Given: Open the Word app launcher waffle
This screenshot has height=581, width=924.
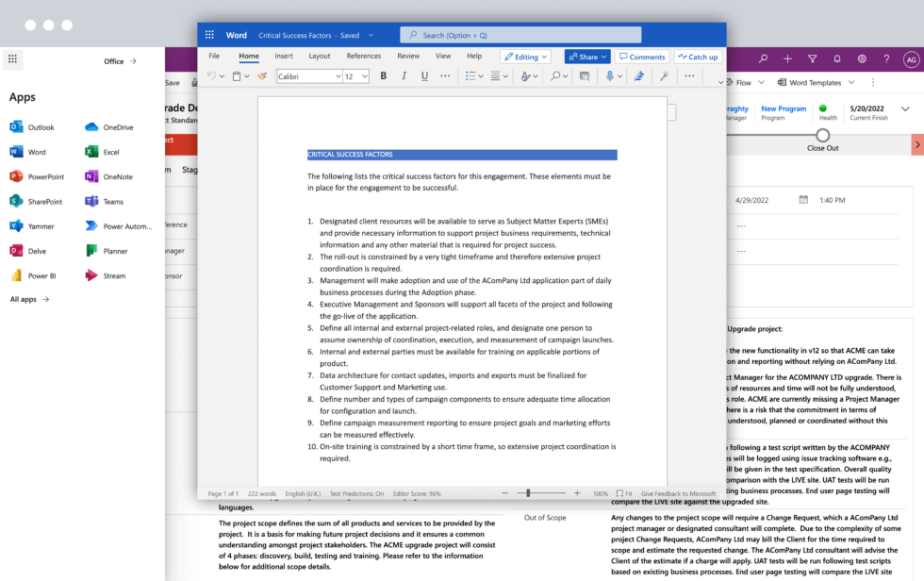Looking at the screenshot, I should tap(210, 35).
